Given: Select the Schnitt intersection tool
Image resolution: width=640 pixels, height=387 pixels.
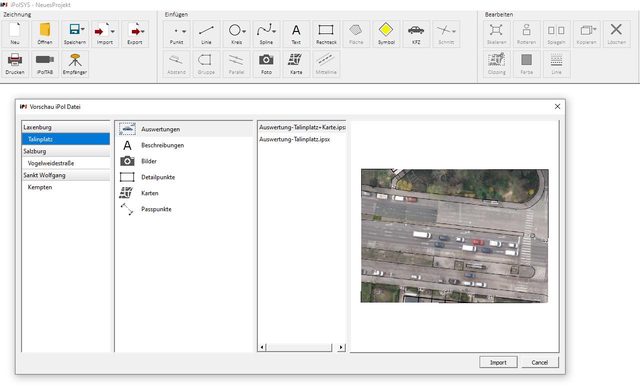Looking at the screenshot, I should click(x=446, y=33).
